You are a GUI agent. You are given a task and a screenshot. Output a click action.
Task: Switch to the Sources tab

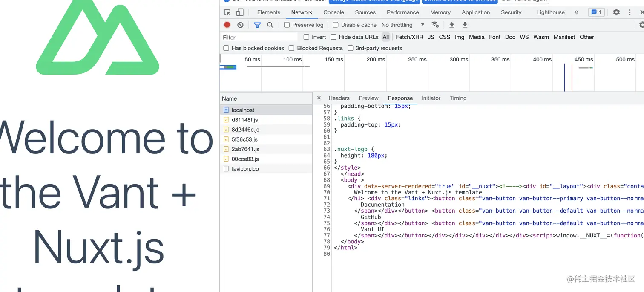point(365,12)
